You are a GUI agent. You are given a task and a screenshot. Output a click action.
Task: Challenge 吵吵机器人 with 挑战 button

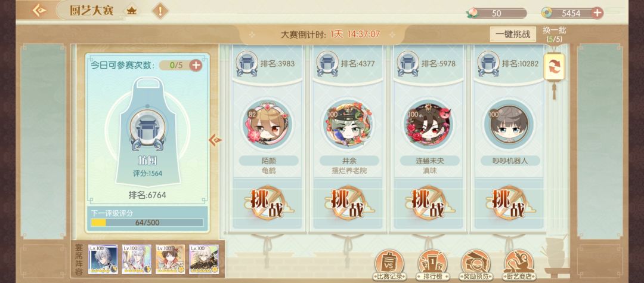(x=509, y=203)
